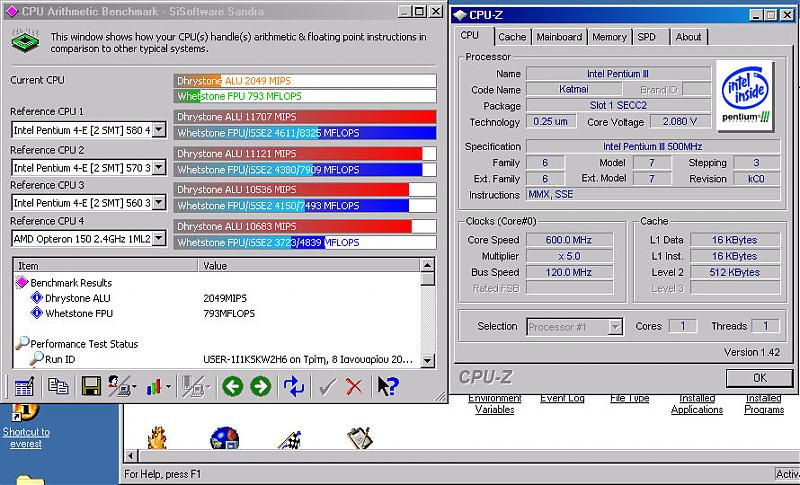Click the Current CPU Dhrystone ALU 2049 MIPS bar
The image size is (800, 485).
coord(305,81)
